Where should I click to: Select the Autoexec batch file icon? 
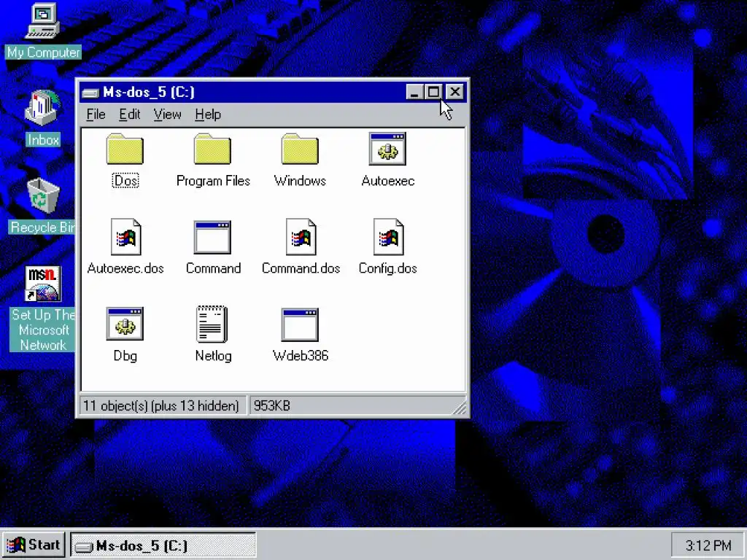[387, 149]
